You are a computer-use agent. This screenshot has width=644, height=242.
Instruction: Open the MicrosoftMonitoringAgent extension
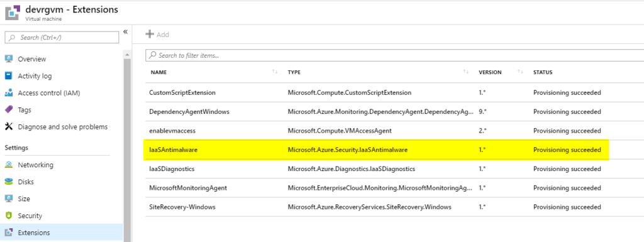(394, 188)
